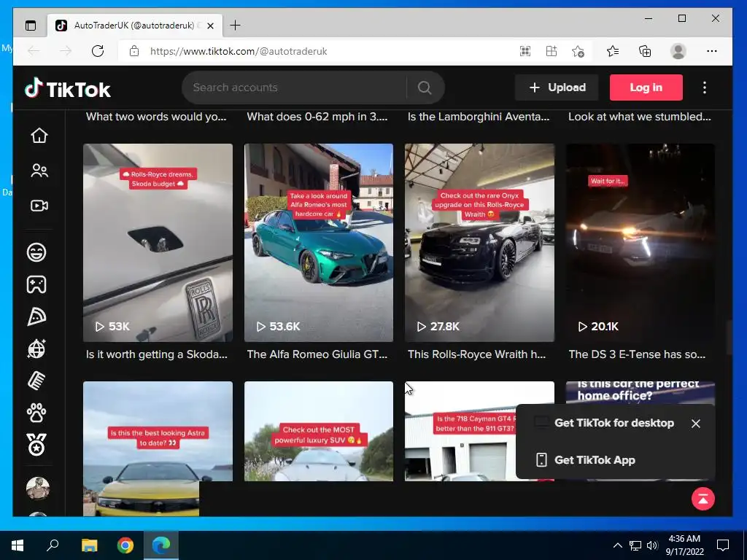Viewport: 747px width, 560px height.
Task: Open the LIVE video camera icon
Action: pos(39,206)
